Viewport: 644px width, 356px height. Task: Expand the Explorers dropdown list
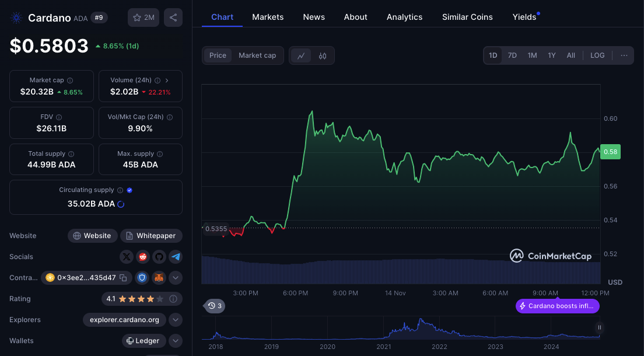tap(176, 320)
